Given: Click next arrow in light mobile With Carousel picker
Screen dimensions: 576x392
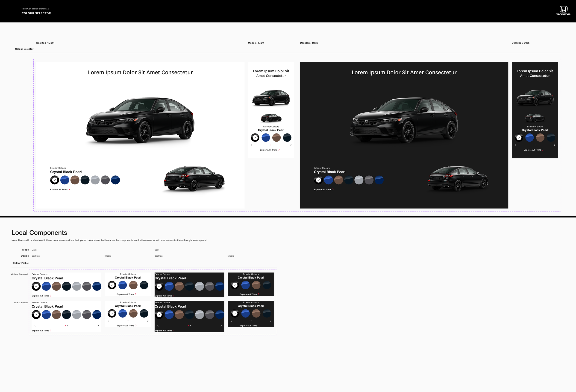Looking at the screenshot, I should 148,321.
